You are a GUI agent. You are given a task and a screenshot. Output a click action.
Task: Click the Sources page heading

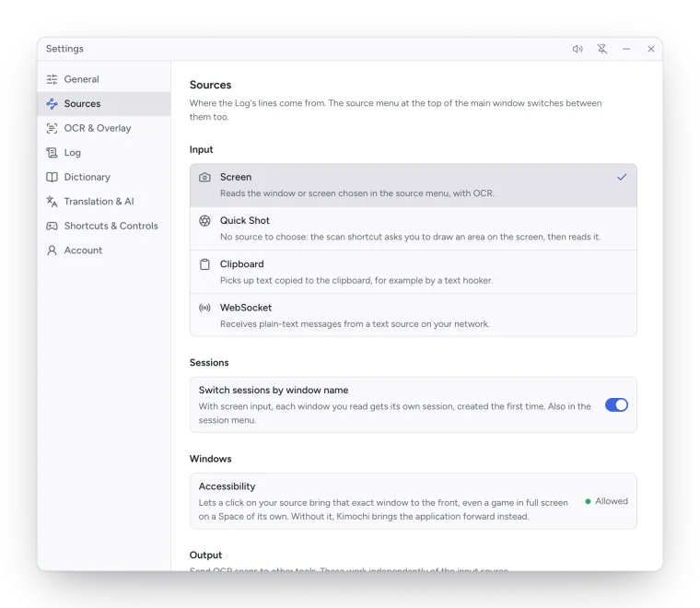point(210,85)
